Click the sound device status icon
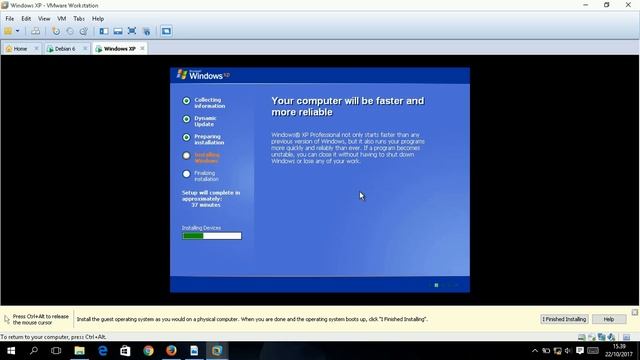The width and height of the screenshot is (640, 360). click(x=611, y=337)
